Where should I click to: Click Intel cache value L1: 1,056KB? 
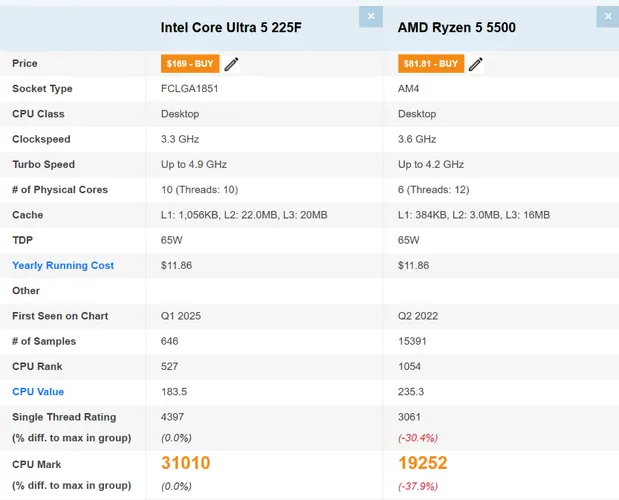(x=244, y=215)
